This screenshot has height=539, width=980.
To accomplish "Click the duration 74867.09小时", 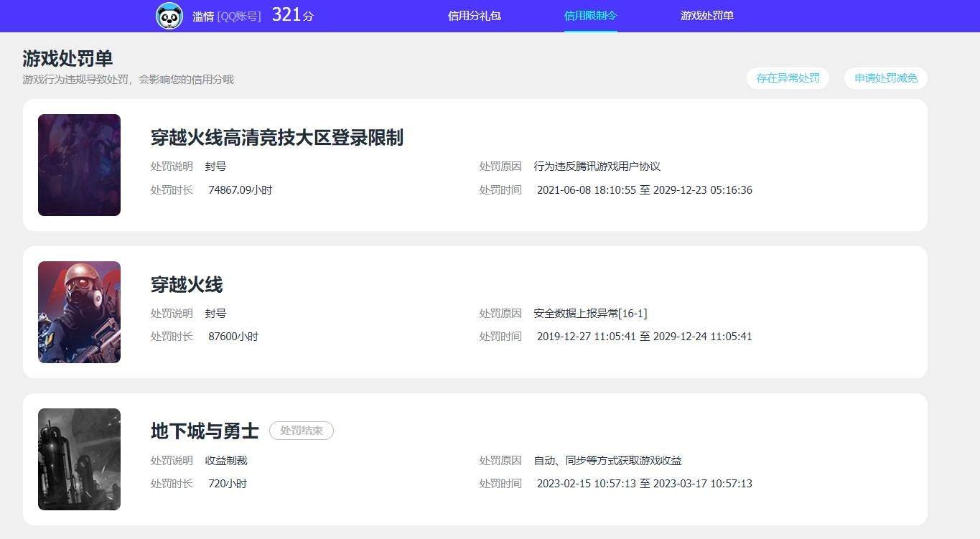I will click(x=241, y=190).
